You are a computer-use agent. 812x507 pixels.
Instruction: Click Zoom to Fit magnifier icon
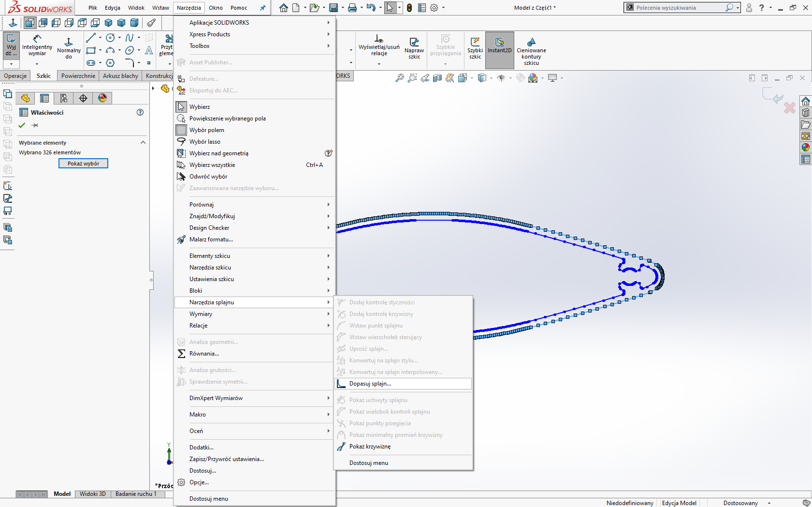click(400, 78)
